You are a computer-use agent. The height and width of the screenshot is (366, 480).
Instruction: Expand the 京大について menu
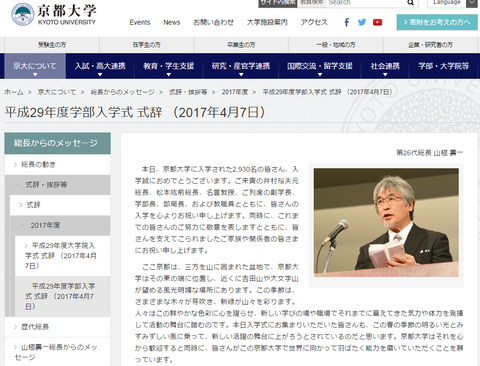tap(35, 66)
